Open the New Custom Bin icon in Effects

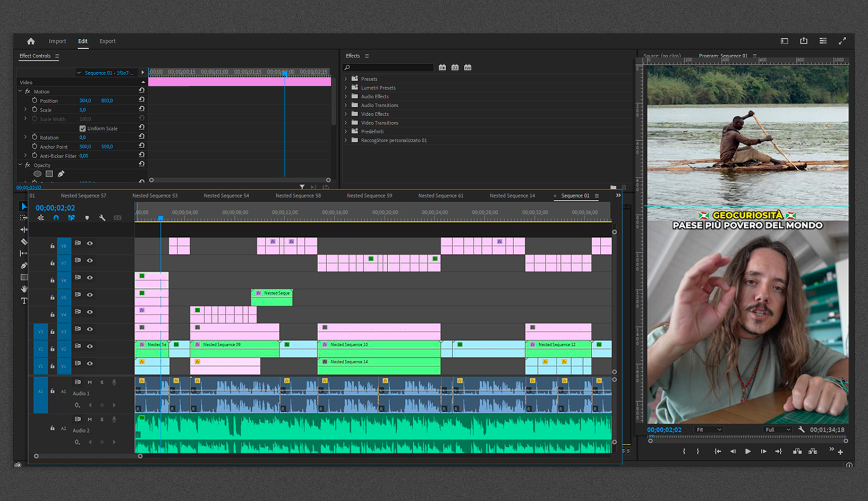[x=614, y=187]
